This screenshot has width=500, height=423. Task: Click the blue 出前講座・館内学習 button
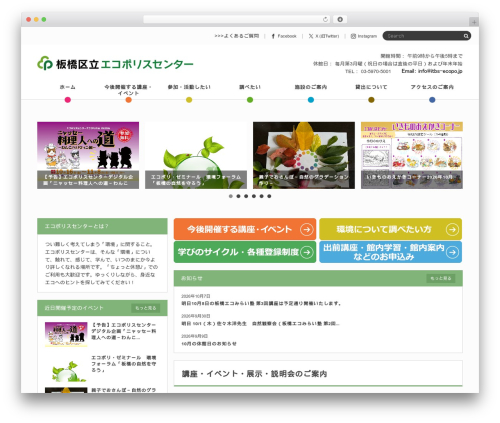coord(391,252)
